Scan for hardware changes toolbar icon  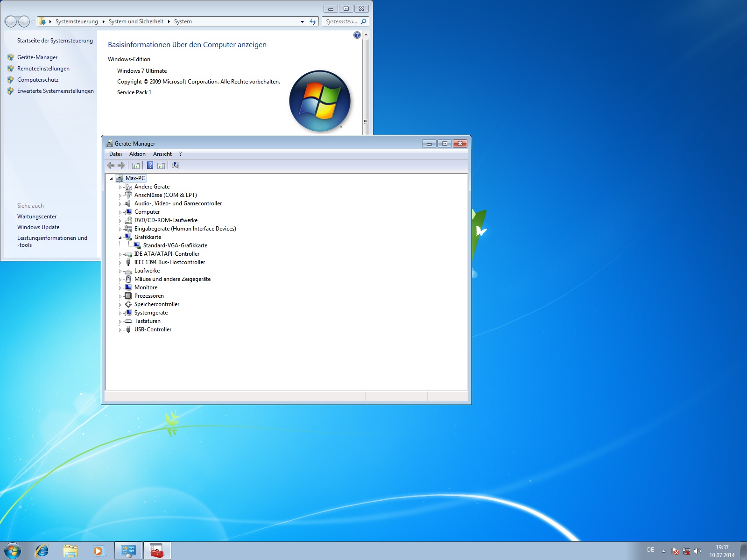pyautogui.click(x=176, y=165)
